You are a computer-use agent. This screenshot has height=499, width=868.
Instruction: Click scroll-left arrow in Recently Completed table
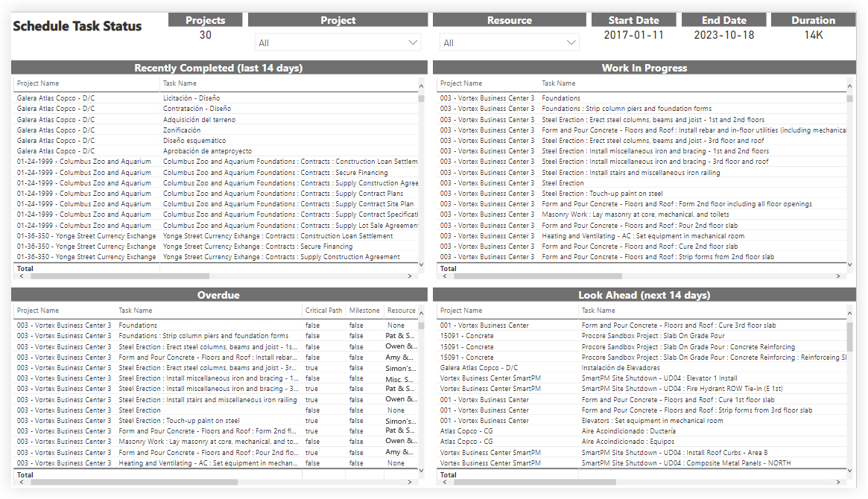point(22,276)
